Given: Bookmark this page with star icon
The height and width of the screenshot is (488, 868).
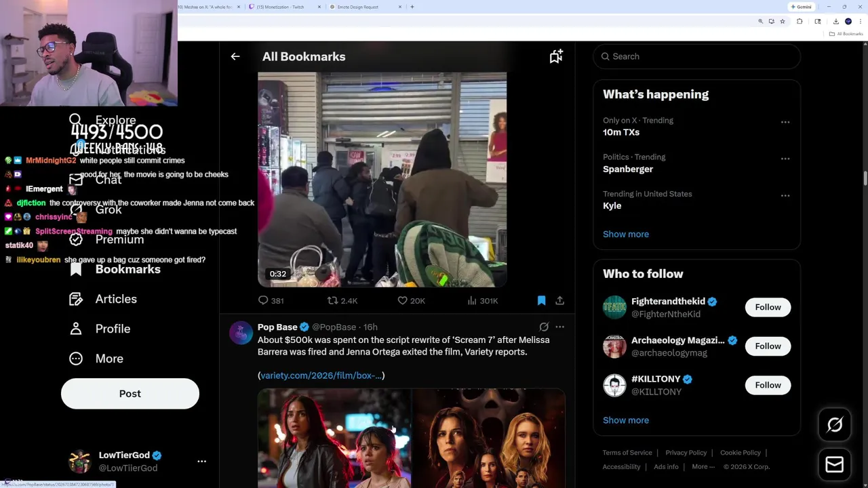Looking at the screenshot, I should [783, 22].
